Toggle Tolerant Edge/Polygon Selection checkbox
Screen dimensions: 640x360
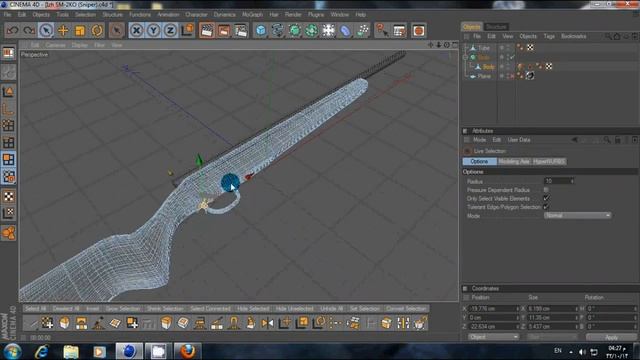(x=546, y=207)
